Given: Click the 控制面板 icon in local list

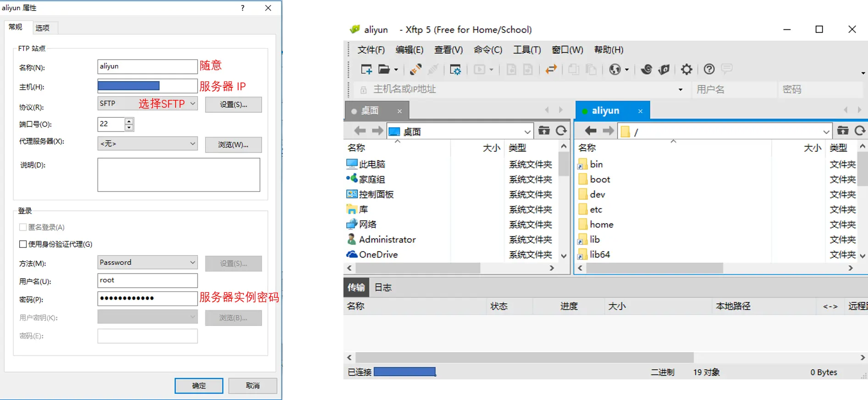Looking at the screenshot, I should click(352, 194).
